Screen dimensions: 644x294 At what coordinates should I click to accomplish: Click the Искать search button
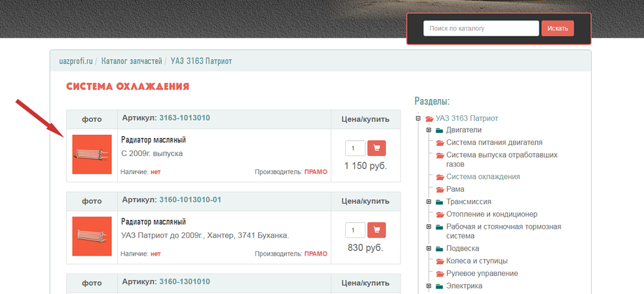pos(557,28)
